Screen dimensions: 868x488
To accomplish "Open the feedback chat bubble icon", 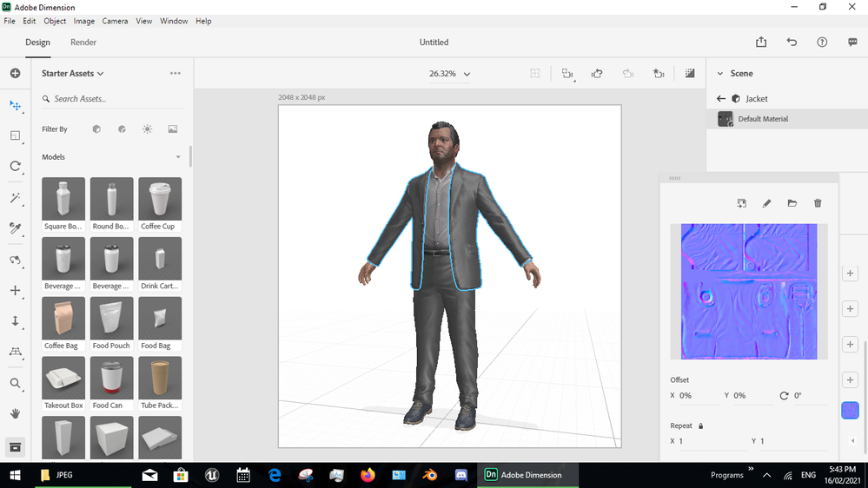I will [x=852, y=42].
